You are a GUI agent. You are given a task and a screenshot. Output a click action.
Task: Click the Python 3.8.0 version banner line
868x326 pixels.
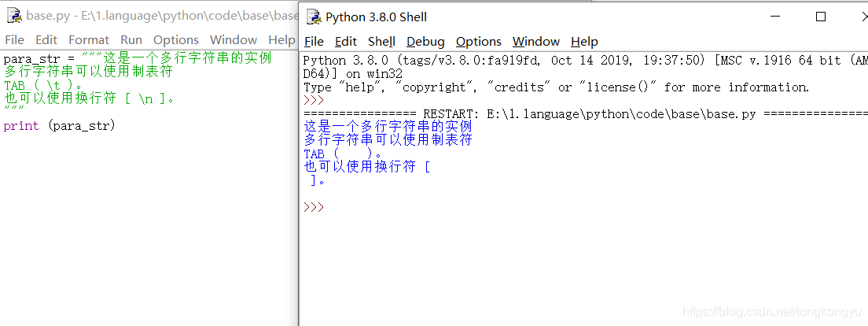[586, 60]
